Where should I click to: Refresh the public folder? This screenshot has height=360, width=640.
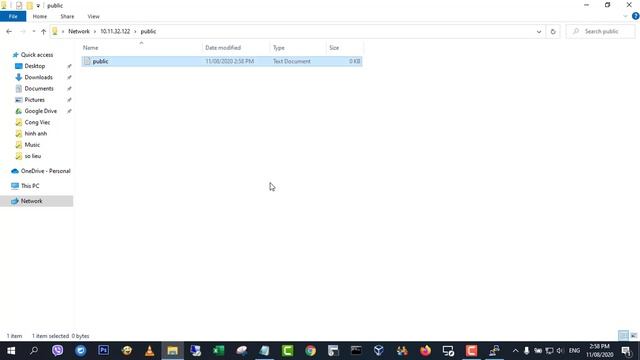[553, 31]
